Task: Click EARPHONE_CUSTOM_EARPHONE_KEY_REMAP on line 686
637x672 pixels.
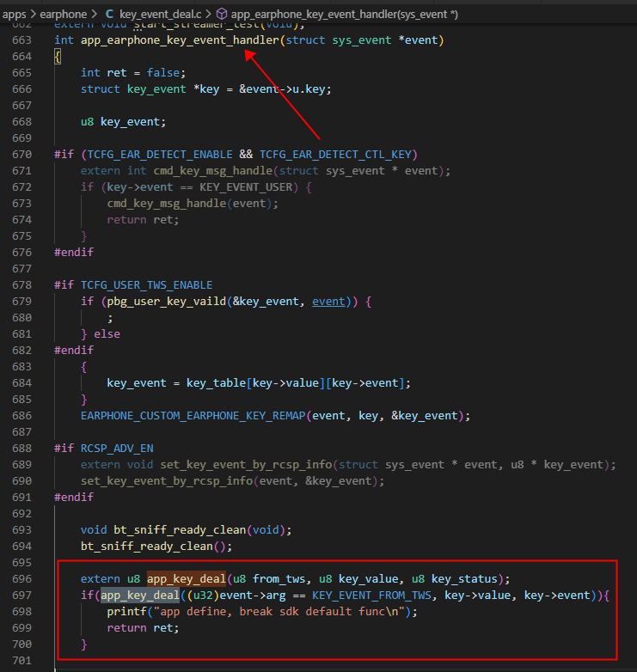Action: (193, 416)
